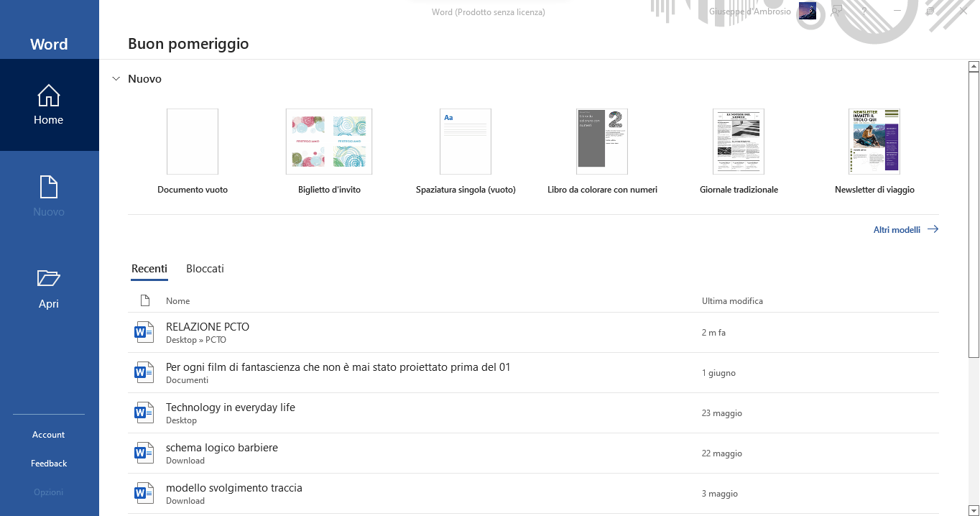Click Word icon beside RELAZIONE PCTO
Viewport: 980px width, 516px height.
144,333
